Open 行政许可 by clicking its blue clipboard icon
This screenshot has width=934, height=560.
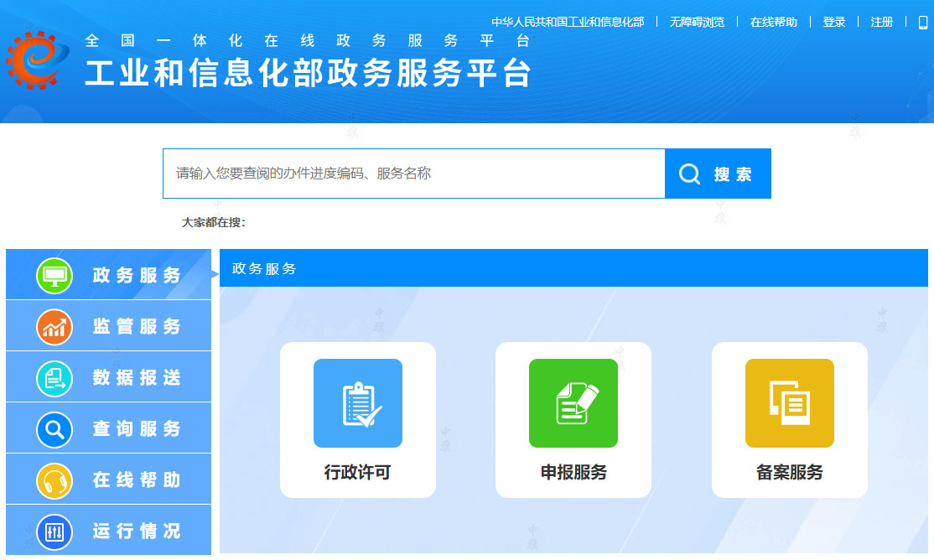tap(357, 403)
